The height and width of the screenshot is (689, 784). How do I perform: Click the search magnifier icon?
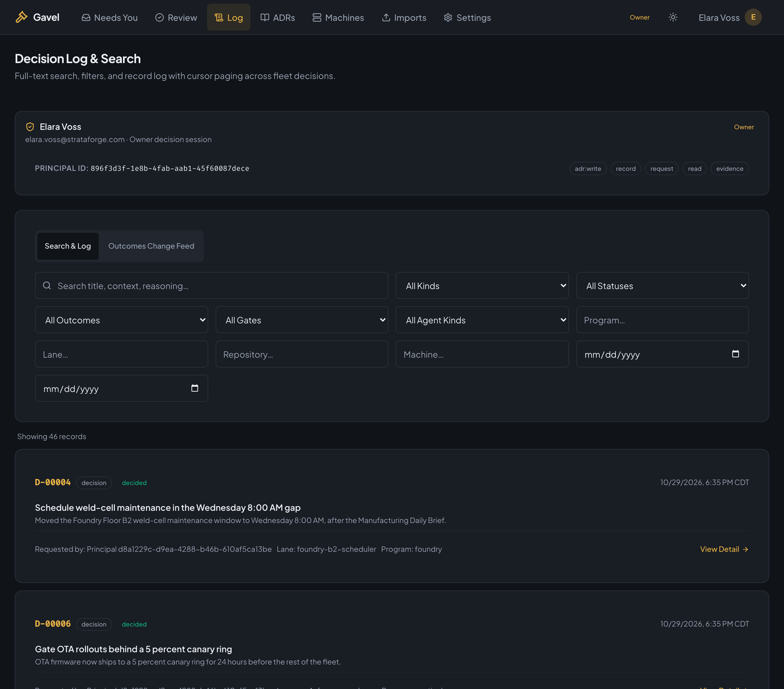coord(47,286)
